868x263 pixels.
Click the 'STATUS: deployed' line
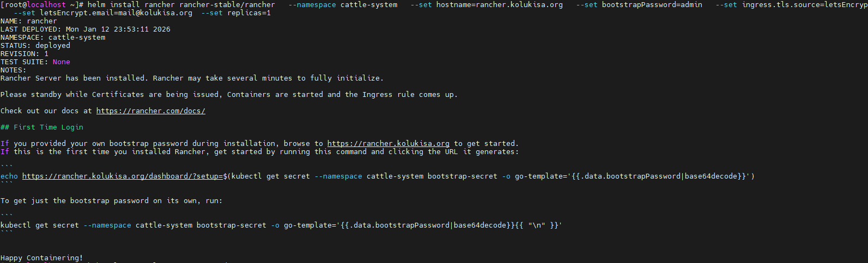35,46
